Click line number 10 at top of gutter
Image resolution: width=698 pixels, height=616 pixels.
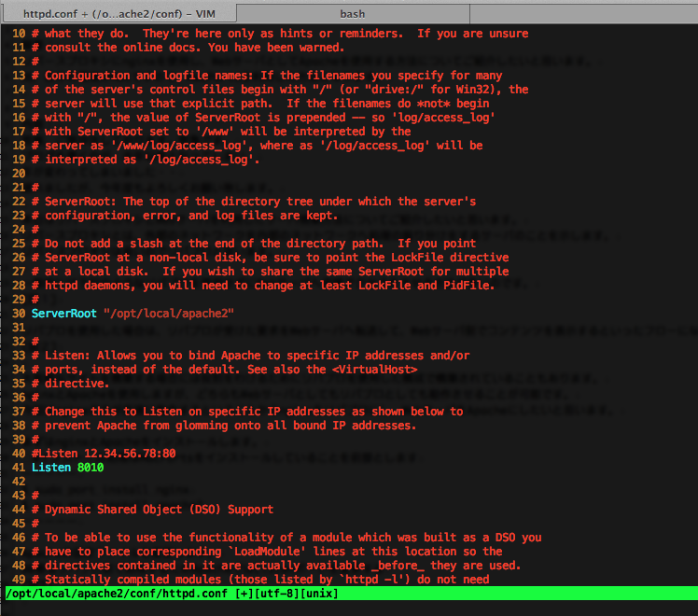point(18,34)
